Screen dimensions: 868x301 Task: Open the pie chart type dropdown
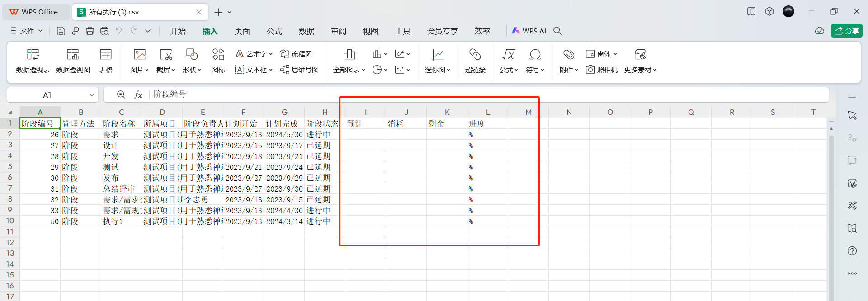(x=380, y=70)
